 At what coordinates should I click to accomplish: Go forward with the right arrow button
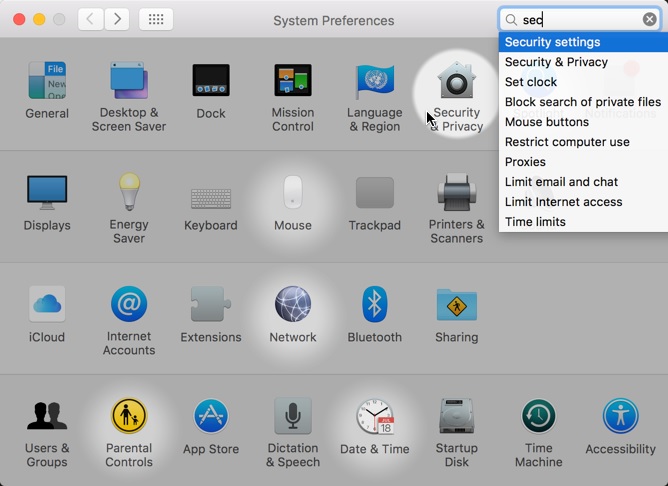coord(117,19)
